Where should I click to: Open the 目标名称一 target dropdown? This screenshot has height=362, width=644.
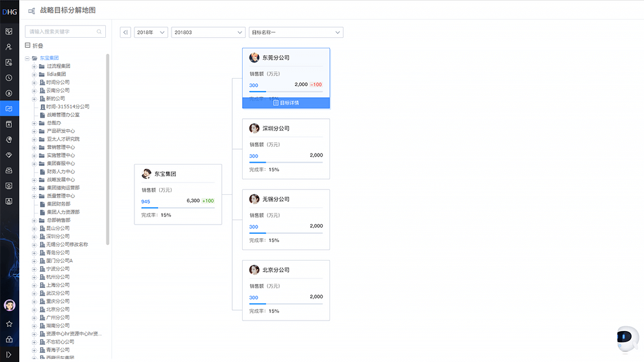click(296, 32)
